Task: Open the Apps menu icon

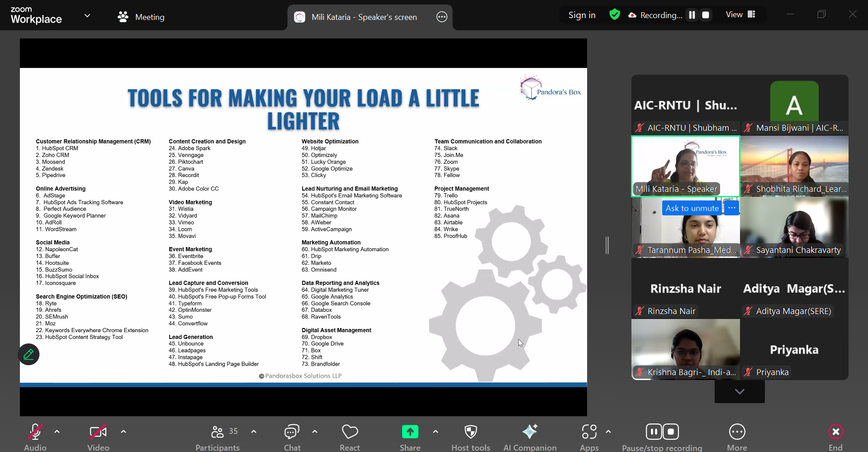Action: click(589, 432)
